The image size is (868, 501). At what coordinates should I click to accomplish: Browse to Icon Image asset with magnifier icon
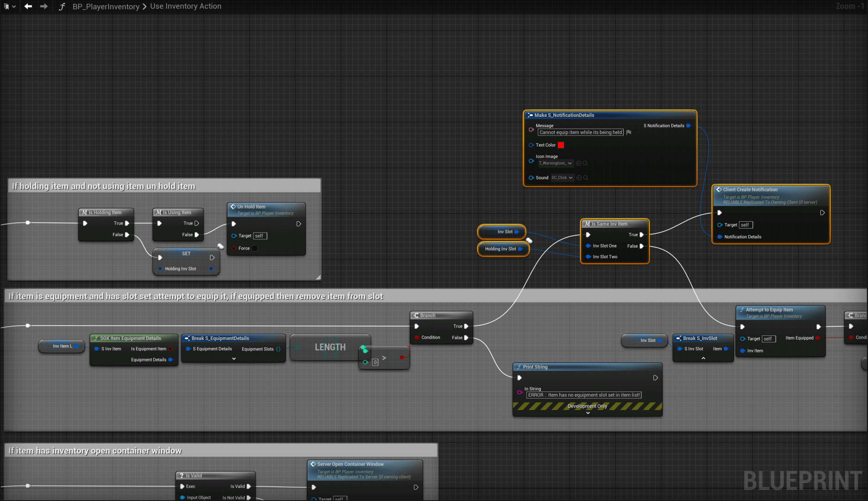coord(585,163)
